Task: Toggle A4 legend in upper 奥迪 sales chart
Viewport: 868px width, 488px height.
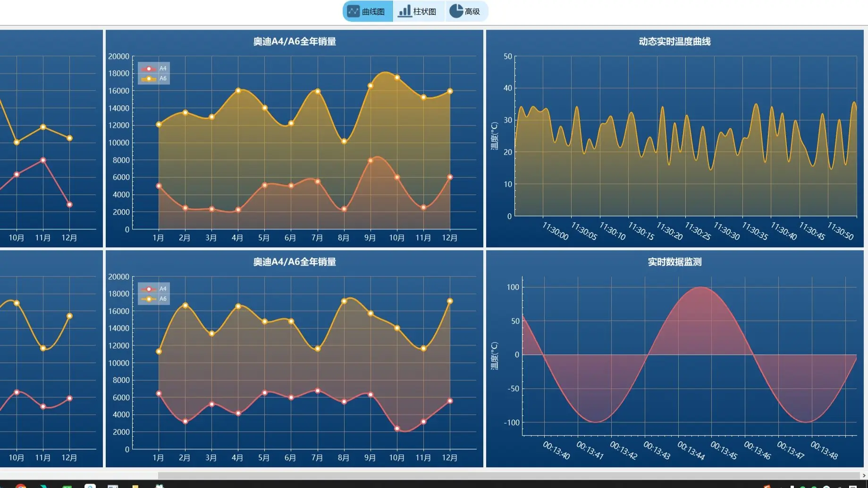Action: [154, 68]
